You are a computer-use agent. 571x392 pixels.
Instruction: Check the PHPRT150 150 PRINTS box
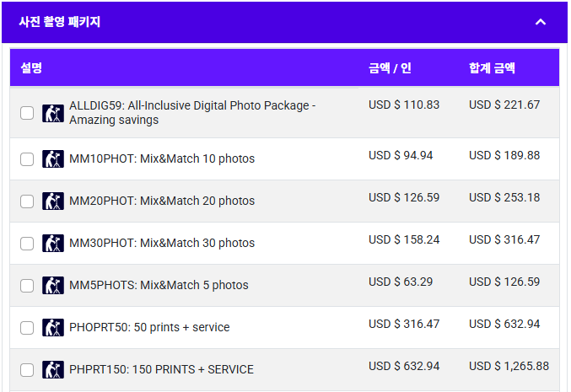tap(27, 370)
